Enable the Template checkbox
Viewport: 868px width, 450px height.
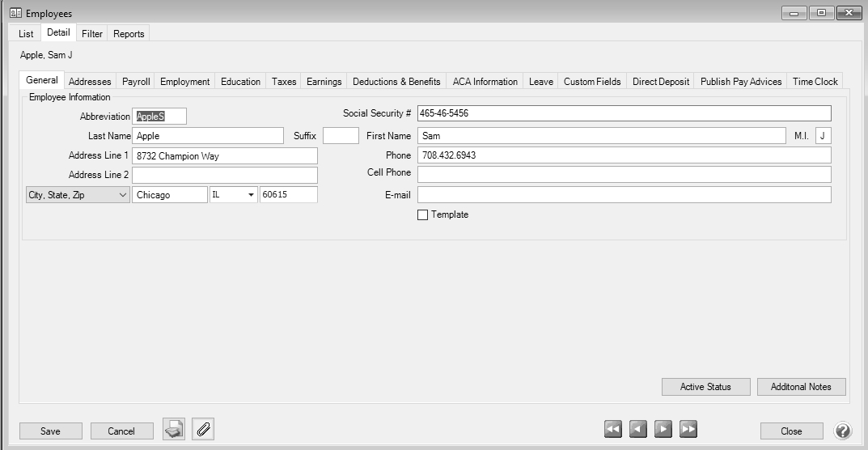(x=422, y=215)
